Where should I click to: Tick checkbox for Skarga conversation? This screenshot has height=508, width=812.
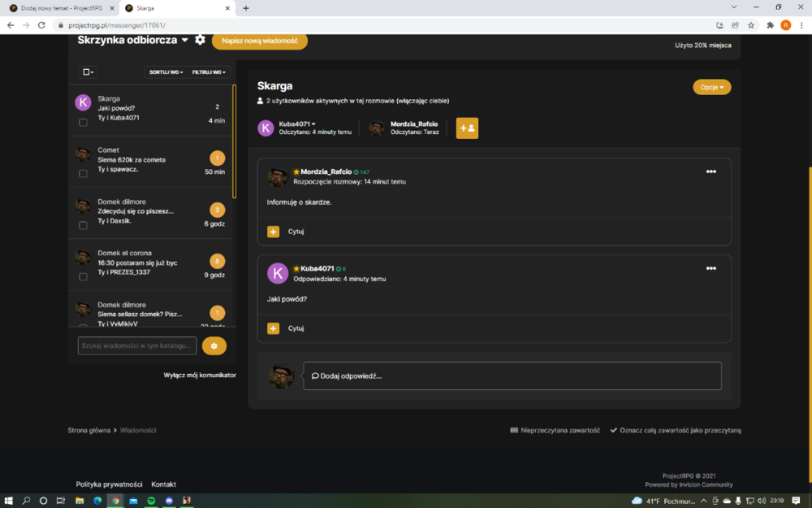point(83,123)
